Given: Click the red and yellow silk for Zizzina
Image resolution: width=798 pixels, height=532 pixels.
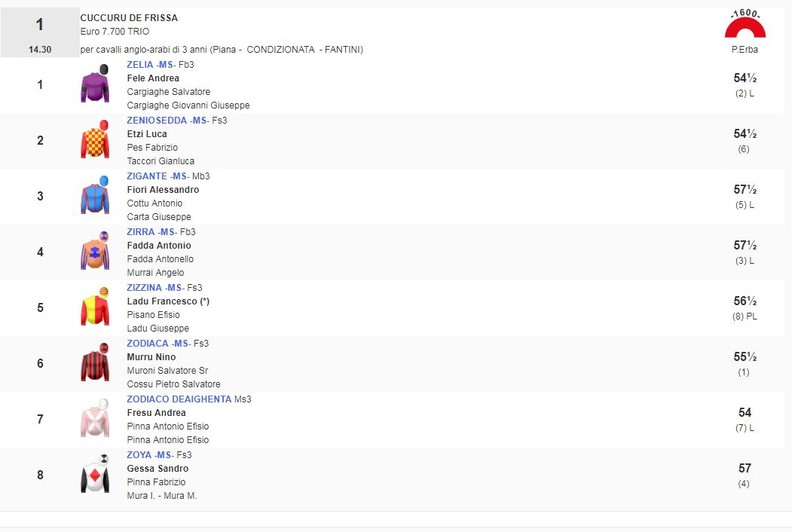Looking at the screenshot, I should [95, 307].
